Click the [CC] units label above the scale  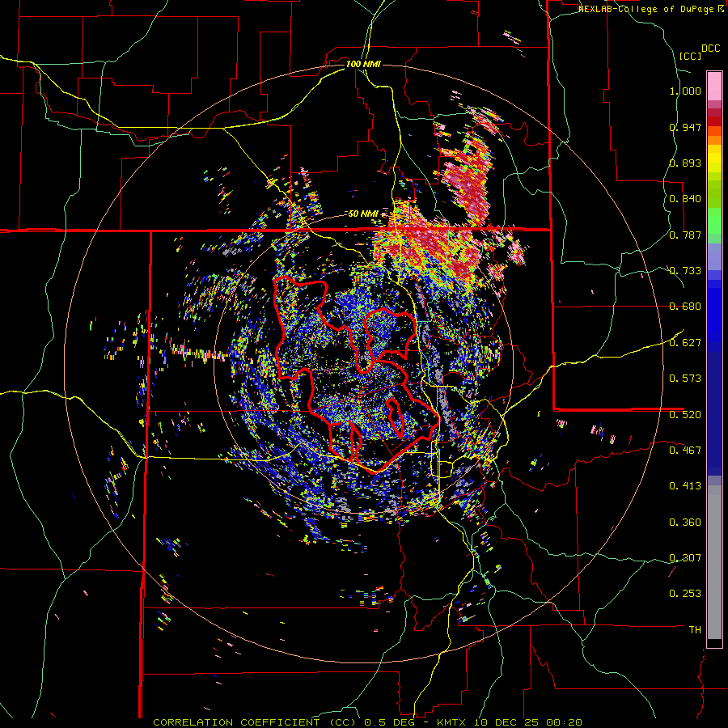(x=691, y=56)
